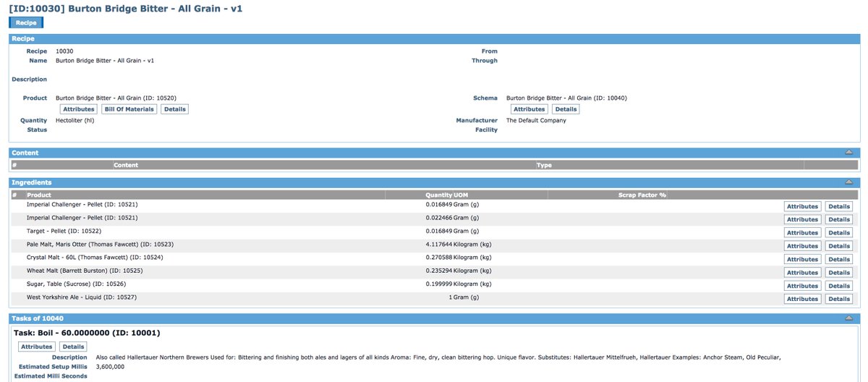Click the Type column header in Content

tap(544, 166)
